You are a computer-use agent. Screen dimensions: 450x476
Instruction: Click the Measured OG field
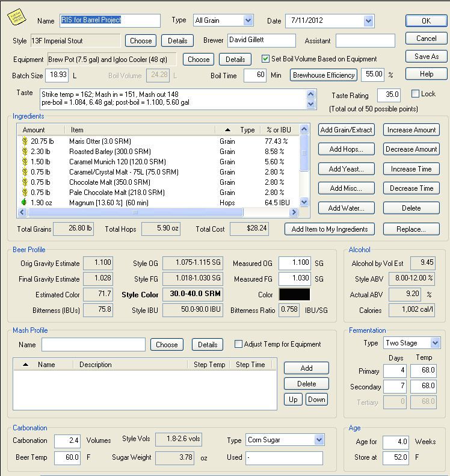click(x=294, y=263)
